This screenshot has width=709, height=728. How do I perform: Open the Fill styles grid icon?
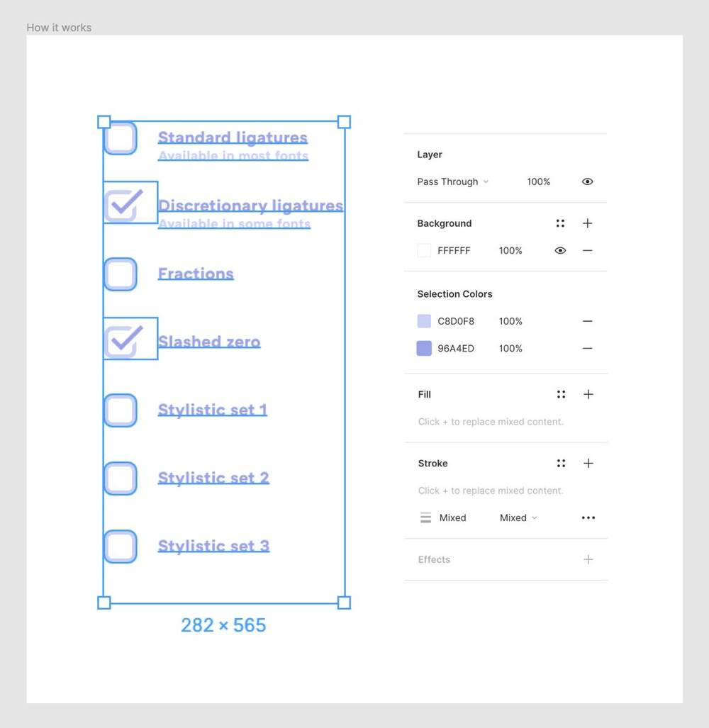[x=561, y=394]
